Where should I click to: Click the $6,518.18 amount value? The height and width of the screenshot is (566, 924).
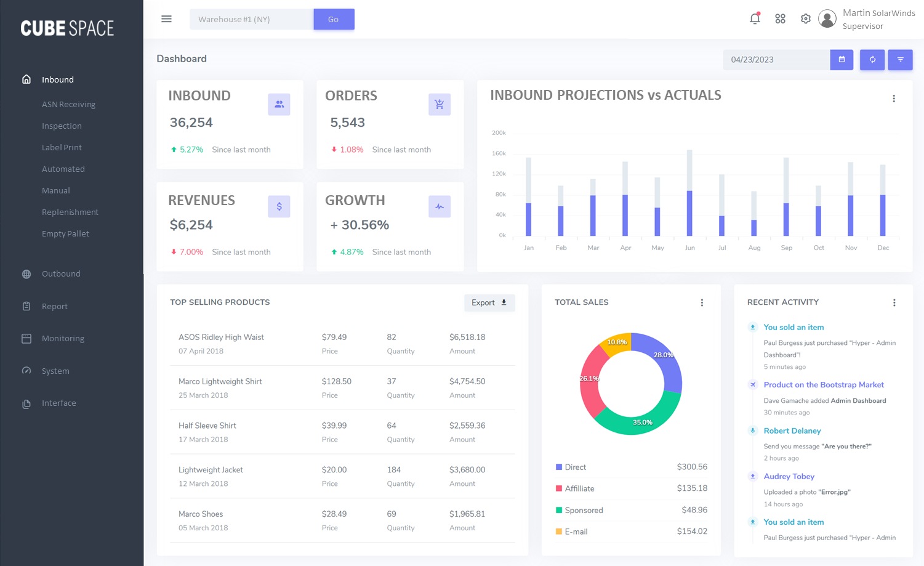(467, 338)
